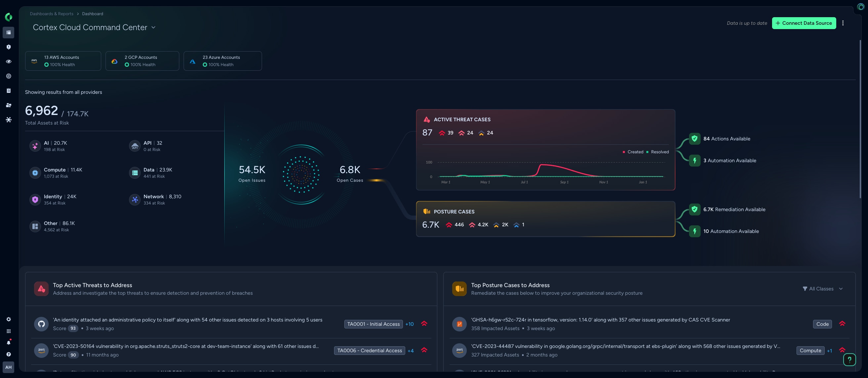Navigate to Dashboards & Reports breadcrumb
This screenshot has height=378, width=868.
[52, 14]
